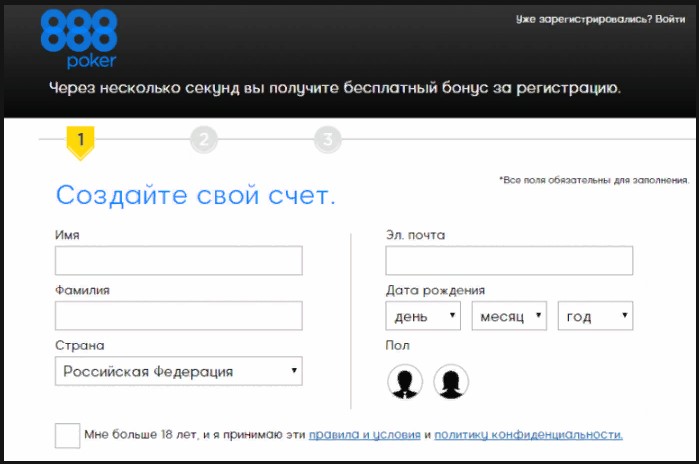Click into the 'Фамилия' surname field
The height and width of the screenshot is (464, 699).
click(179, 316)
